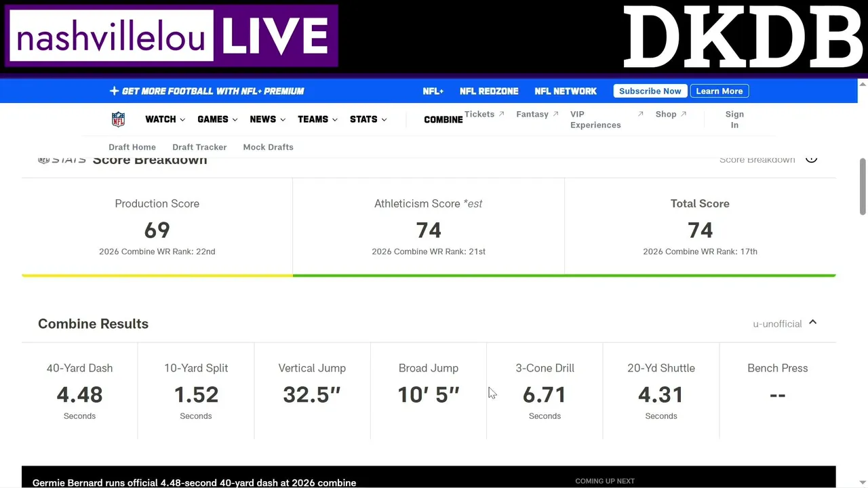Click the Production Score value 69
The image size is (868, 488).
(157, 230)
